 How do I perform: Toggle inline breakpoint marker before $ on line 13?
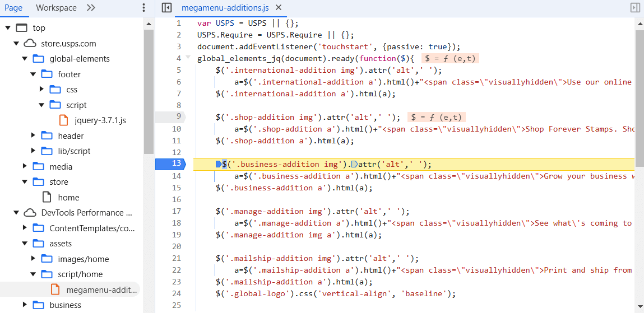[x=219, y=164]
